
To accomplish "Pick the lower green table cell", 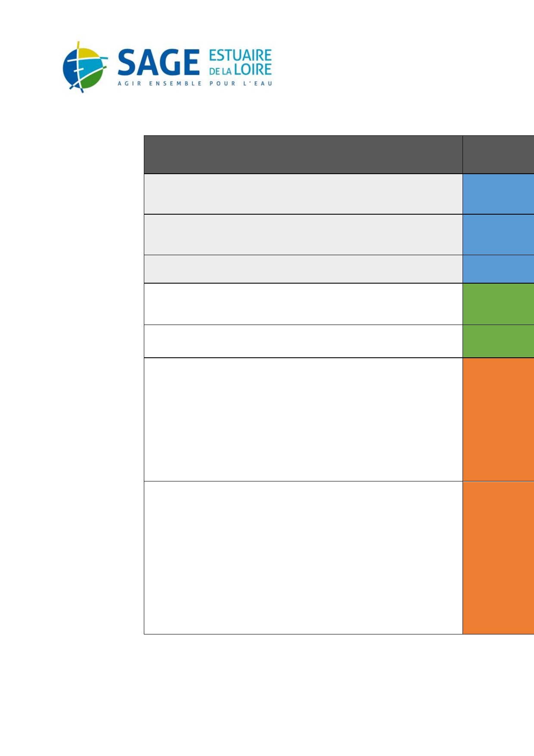I will [x=498, y=341].
